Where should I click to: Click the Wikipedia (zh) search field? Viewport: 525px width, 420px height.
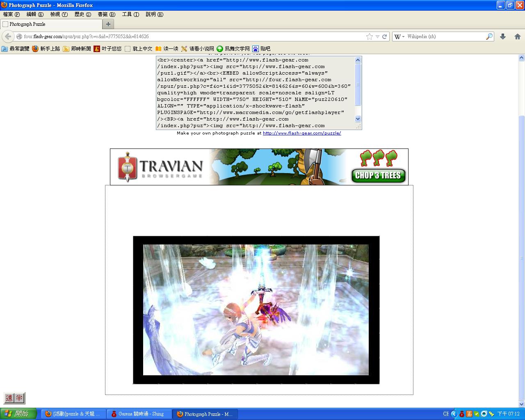tap(445, 37)
